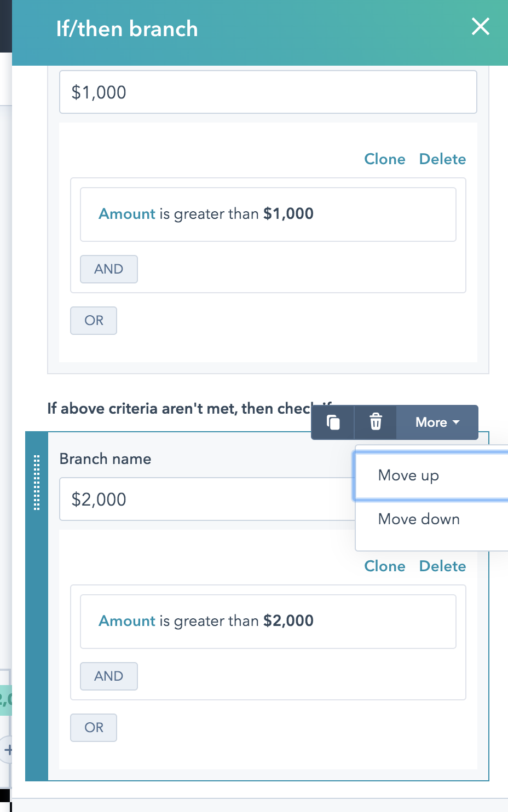Add OR condition to $2,000 branch

click(x=94, y=728)
